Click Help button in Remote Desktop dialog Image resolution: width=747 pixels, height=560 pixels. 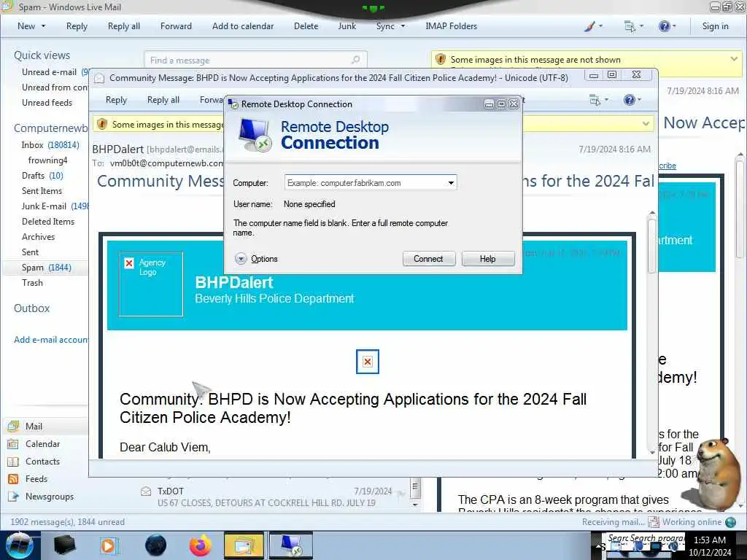coord(488,259)
